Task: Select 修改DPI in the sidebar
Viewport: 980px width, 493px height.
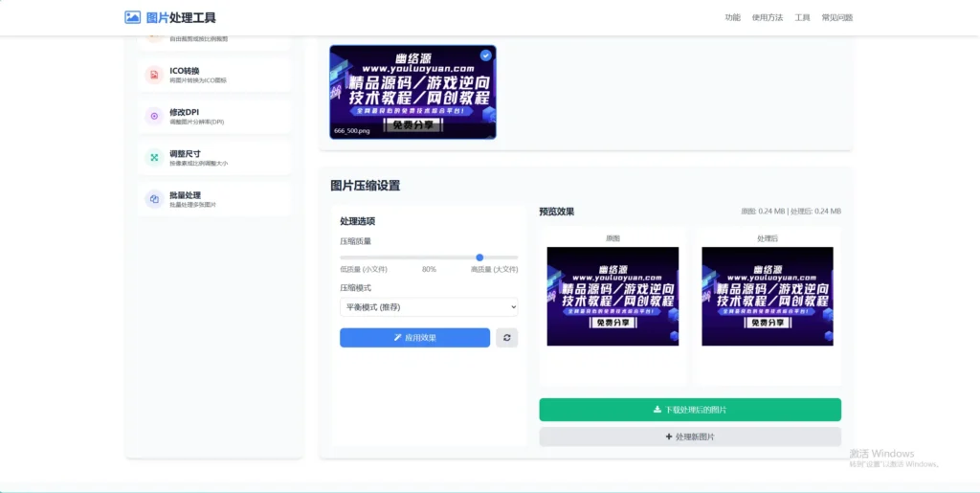Action: (214, 116)
